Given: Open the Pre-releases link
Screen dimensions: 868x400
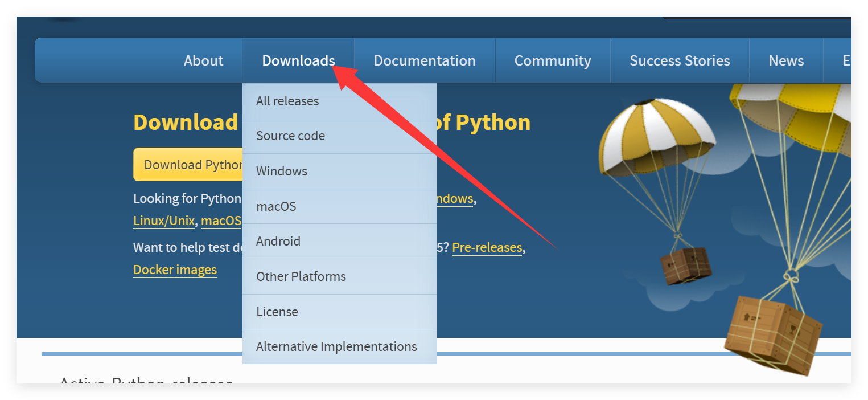Looking at the screenshot, I should coord(487,248).
